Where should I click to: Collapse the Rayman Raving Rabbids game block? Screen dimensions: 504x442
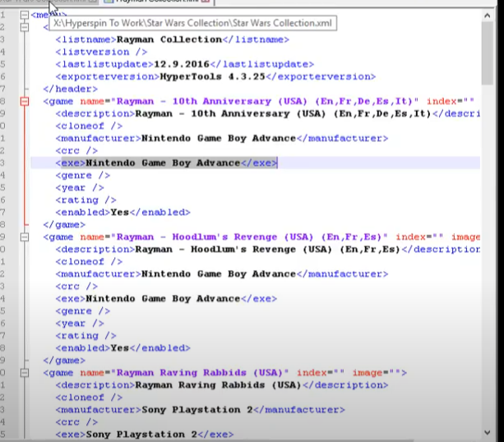(x=24, y=373)
